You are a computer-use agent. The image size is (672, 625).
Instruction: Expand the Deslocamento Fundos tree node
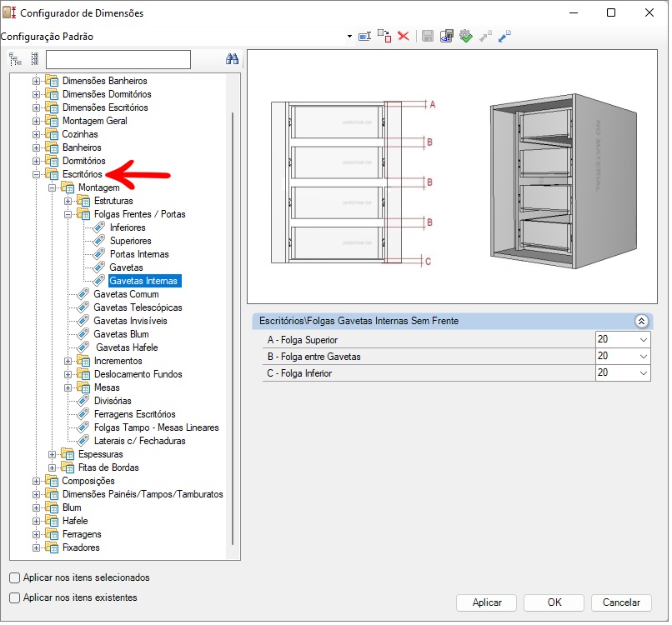coord(68,374)
